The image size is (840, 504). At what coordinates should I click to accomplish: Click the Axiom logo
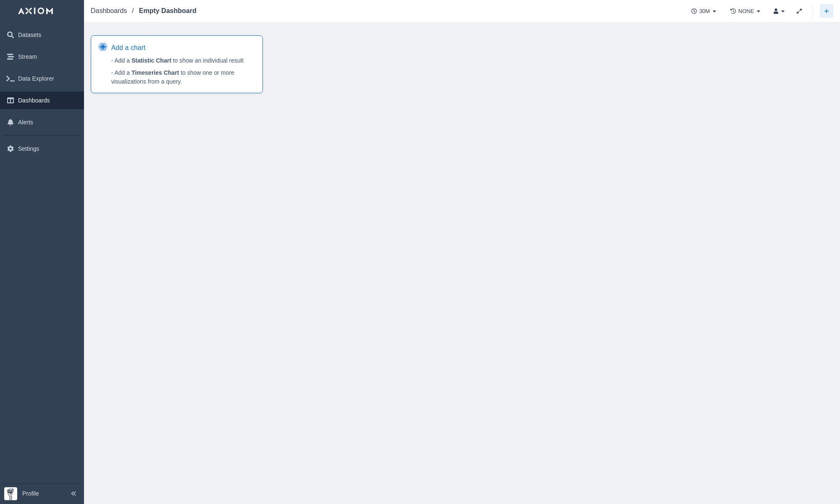coord(36,11)
